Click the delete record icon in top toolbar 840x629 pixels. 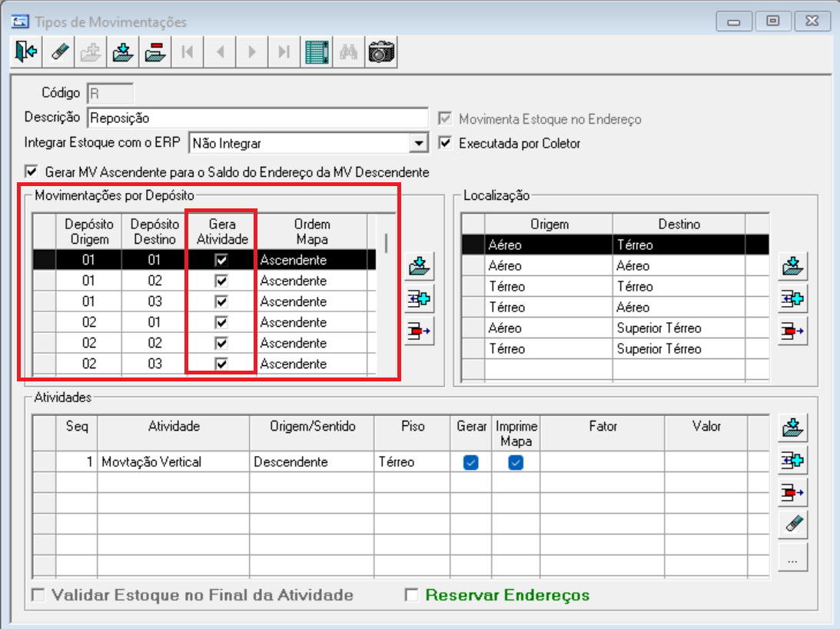point(155,52)
